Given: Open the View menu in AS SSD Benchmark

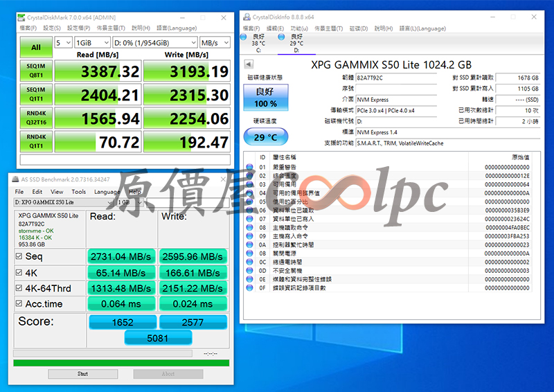Looking at the screenshot, I should click(57, 192).
